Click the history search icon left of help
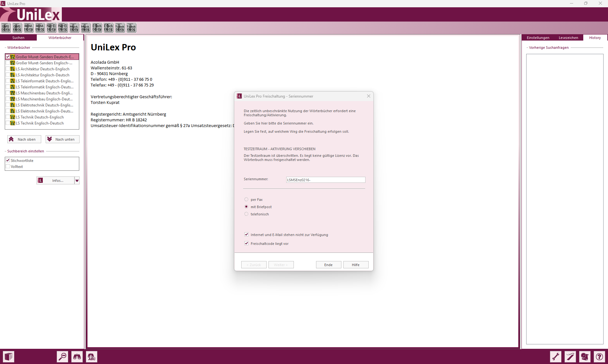This screenshot has width=608, height=364. [585, 357]
